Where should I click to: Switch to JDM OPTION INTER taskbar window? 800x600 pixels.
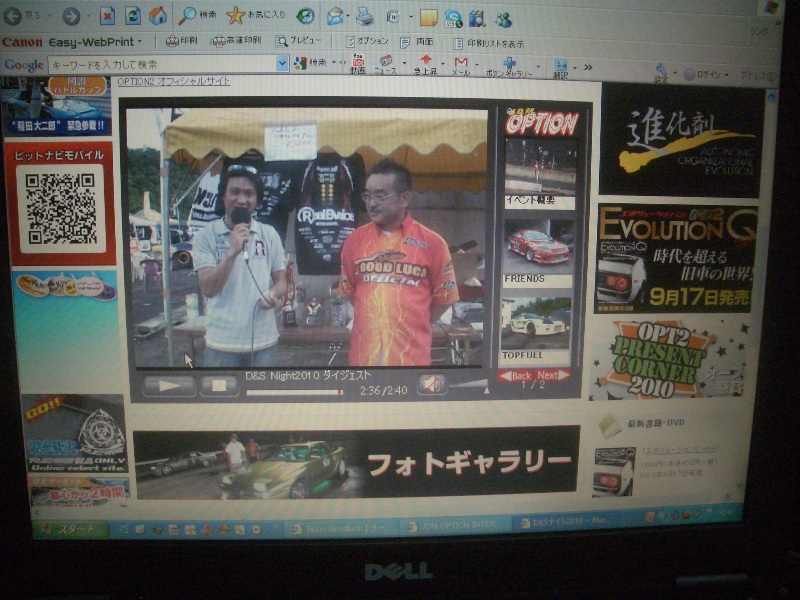pyautogui.click(x=454, y=526)
